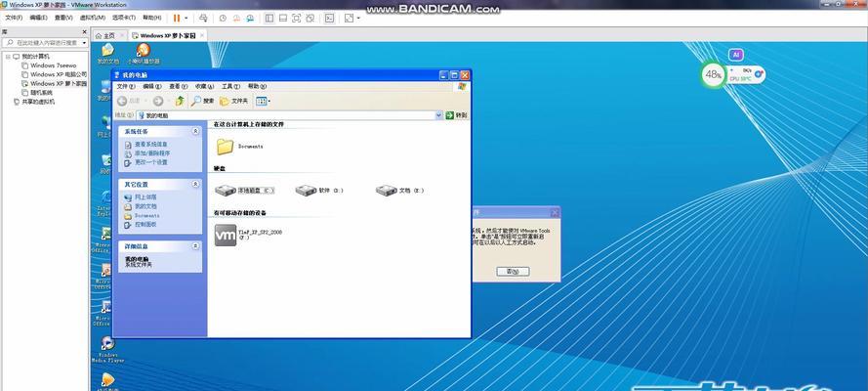Select the VMware Tools CD drive icon
Image resolution: width=868 pixels, height=391 pixels.
click(226, 236)
